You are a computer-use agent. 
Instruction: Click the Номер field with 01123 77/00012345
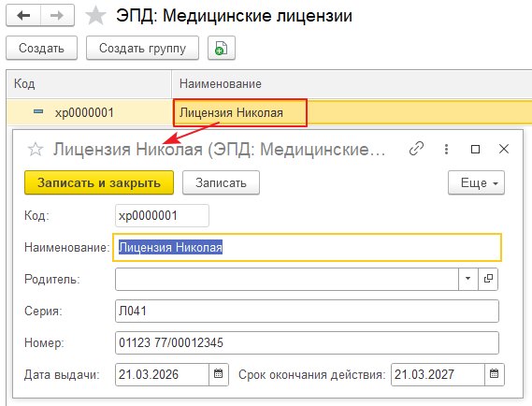point(307,343)
